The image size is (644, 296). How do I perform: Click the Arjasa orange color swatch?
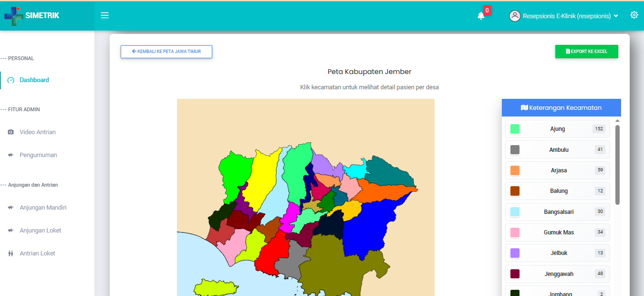pos(515,170)
